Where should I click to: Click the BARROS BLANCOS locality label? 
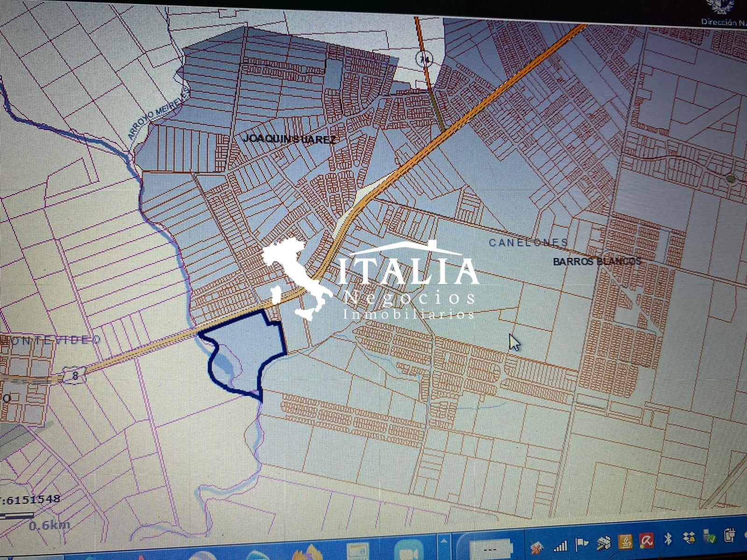[x=597, y=261]
